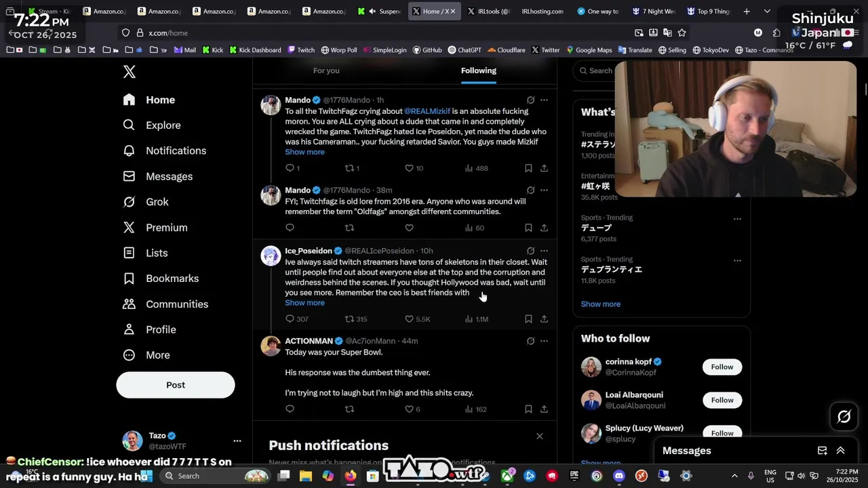
Task: Show more trending topics
Action: 601,304
